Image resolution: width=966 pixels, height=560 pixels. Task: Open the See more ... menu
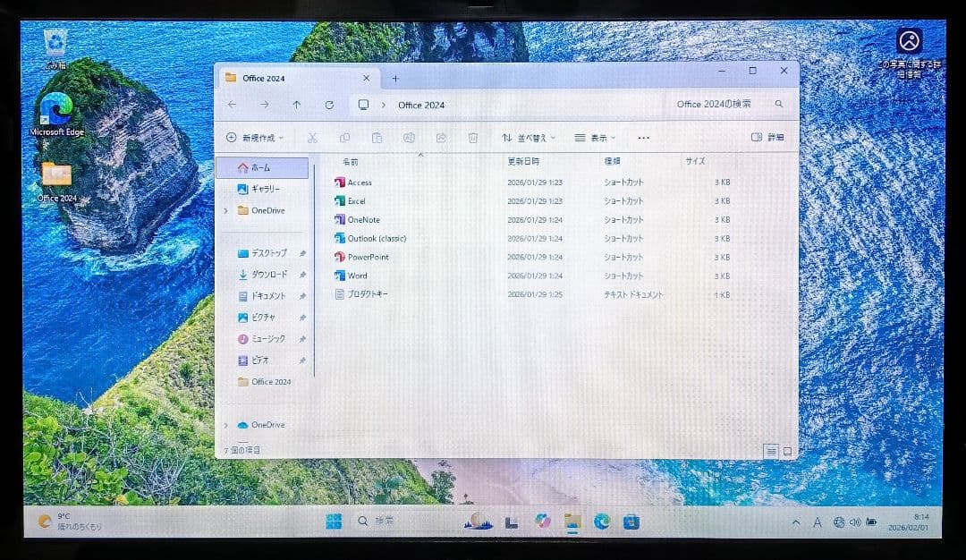[644, 138]
